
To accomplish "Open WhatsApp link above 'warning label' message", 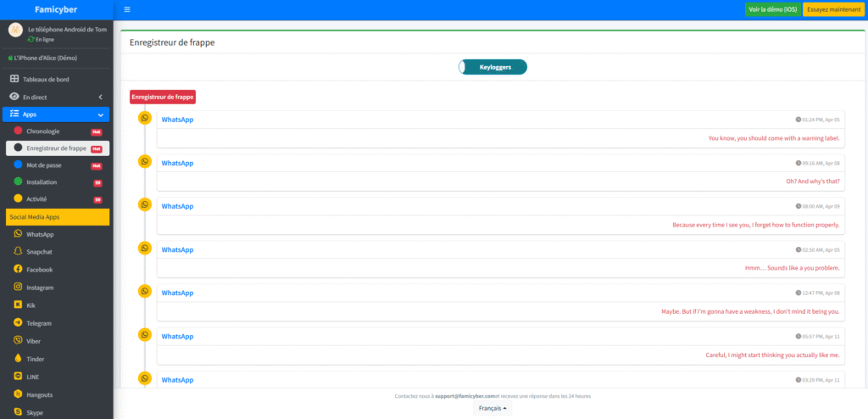I will (x=177, y=120).
